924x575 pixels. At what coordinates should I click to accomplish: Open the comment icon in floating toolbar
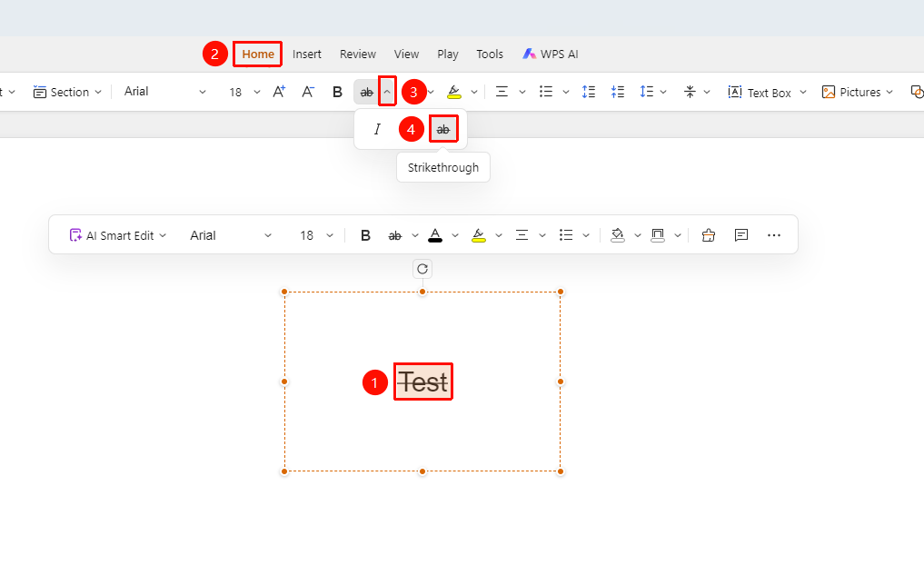click(741, 235)
